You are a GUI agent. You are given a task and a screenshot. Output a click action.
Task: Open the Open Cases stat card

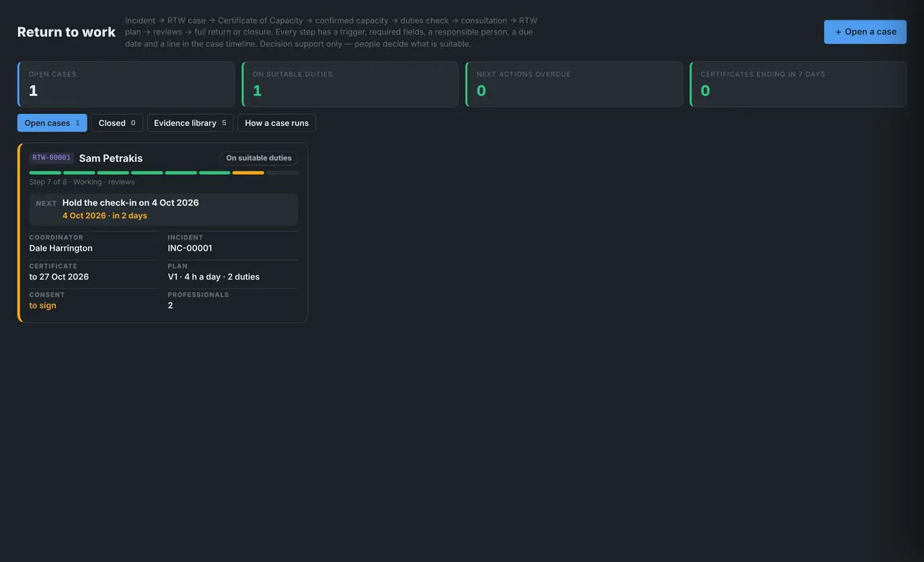click(x=126, y=85)
